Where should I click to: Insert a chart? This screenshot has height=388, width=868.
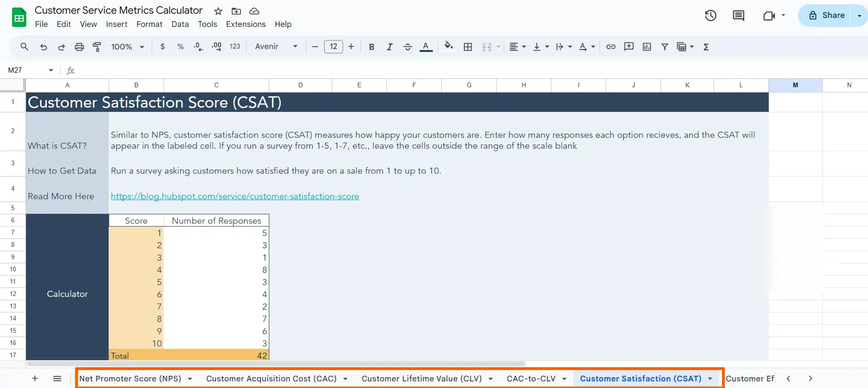(647, 47)
